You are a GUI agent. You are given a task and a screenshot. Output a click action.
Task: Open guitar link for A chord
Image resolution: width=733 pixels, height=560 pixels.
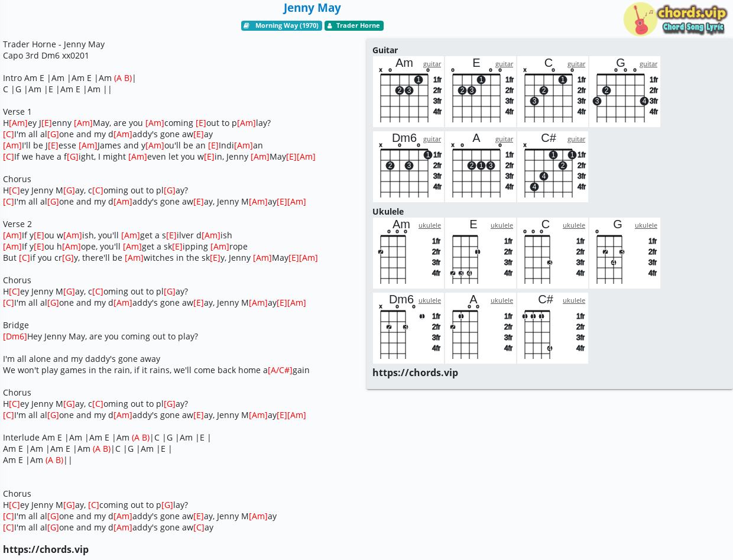(504, 139)
